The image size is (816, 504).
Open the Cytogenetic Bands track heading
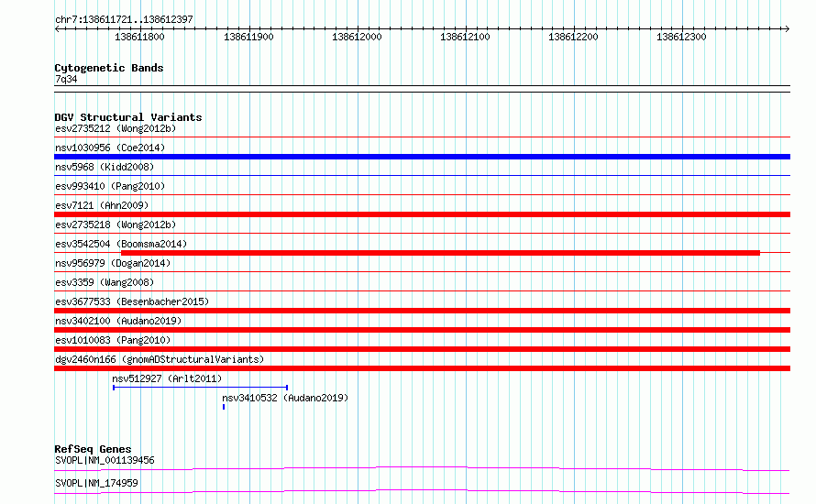[x=109, y=68]
